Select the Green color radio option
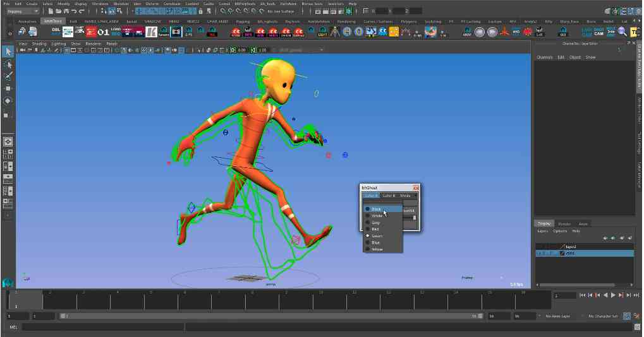Viewport: 644px width, 337px height. click(368, 236)
